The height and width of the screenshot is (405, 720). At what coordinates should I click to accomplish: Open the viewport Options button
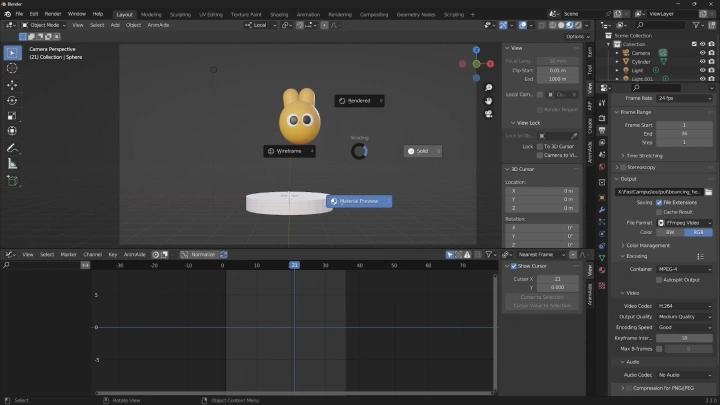click(577, 37)
